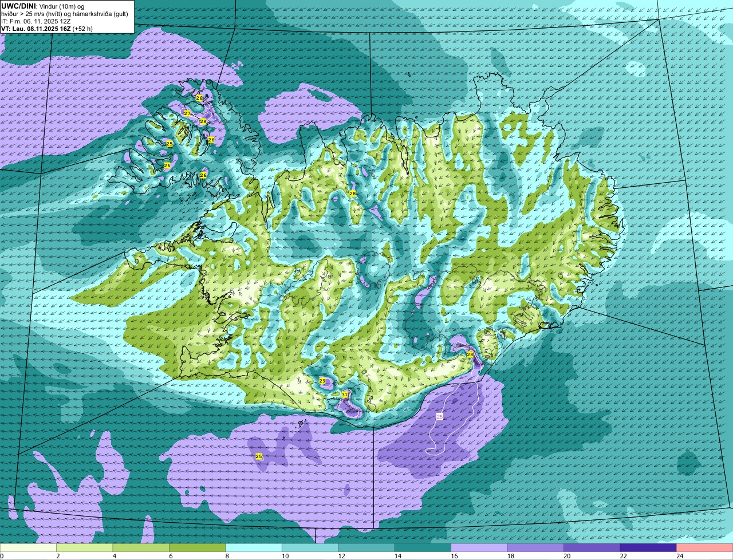Image resolution: width=733 pixels, height=560 pixels.
Task: Click the 'IT: Fim. 06. 11. 2025 12Z' line
Action: point(36,21)
